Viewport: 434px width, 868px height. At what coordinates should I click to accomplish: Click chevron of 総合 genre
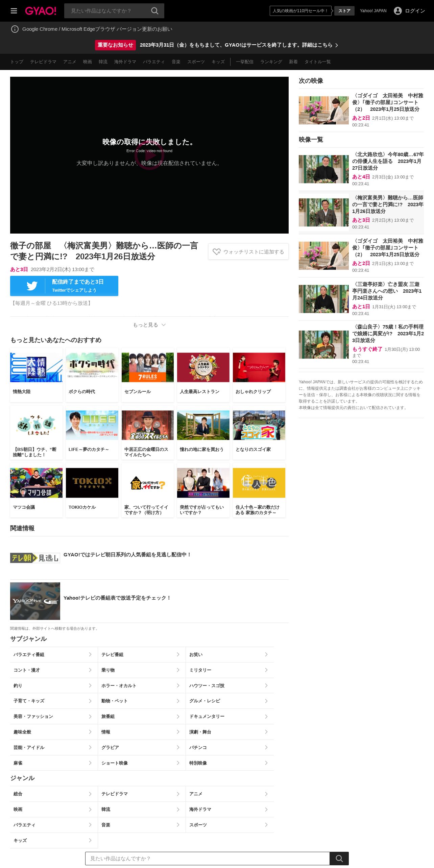pyautogui.click(x=90, y=794)
